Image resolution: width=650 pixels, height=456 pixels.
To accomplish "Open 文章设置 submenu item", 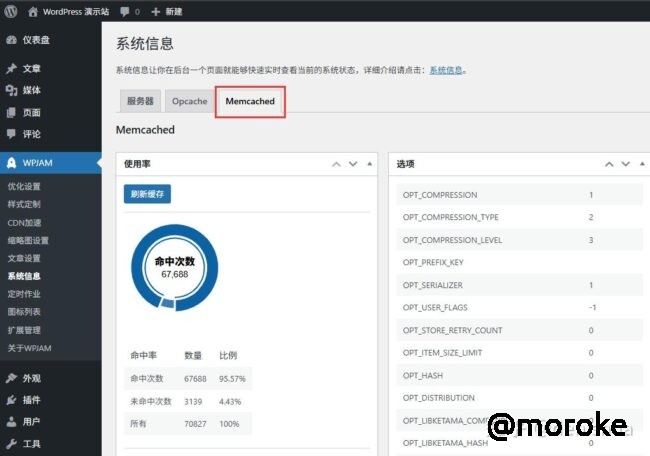I will [x=24, y=258].
